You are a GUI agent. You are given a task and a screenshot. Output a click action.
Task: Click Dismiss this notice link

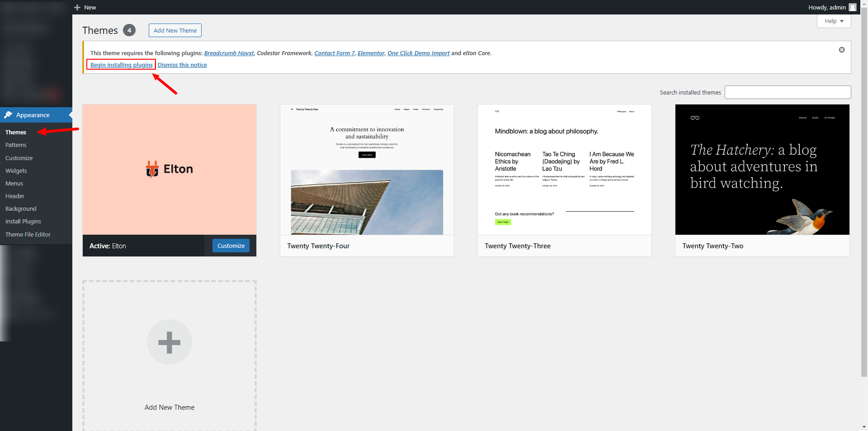[182, 65]
